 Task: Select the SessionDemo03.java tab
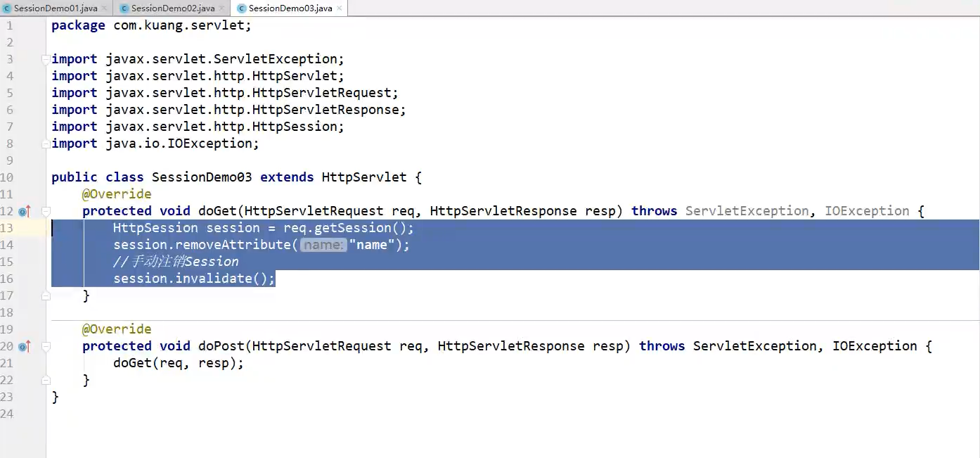coord(289,8)
